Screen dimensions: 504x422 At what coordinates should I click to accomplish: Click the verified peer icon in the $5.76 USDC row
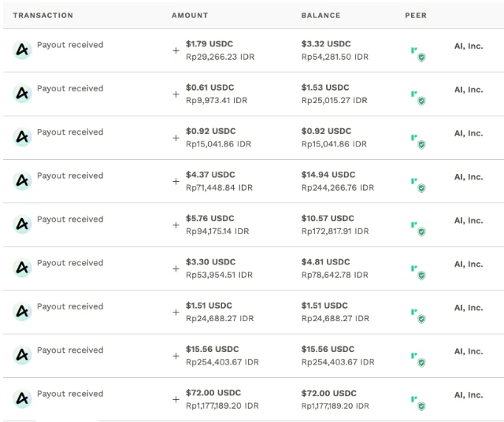[417, 228]
